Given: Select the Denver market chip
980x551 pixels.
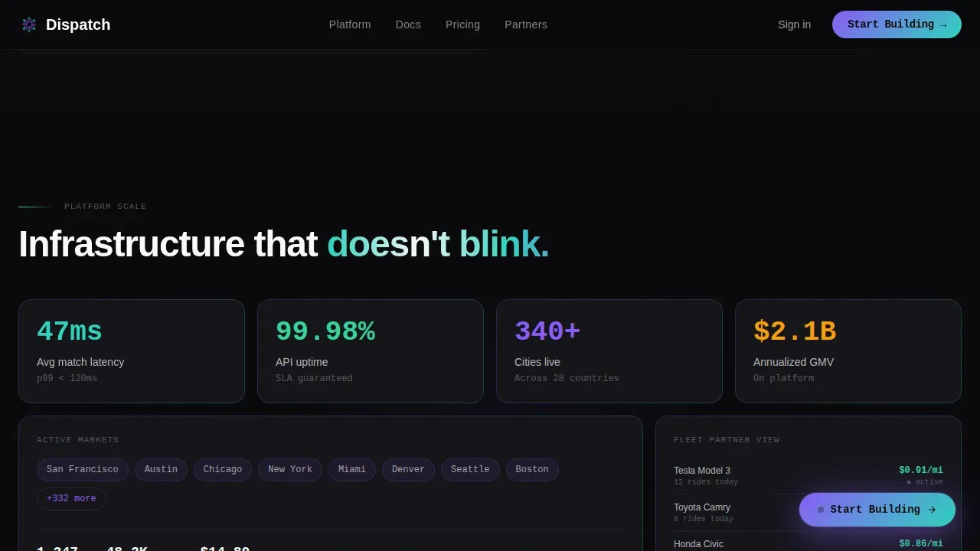Looking at the screenshot, I should point(408,470).
